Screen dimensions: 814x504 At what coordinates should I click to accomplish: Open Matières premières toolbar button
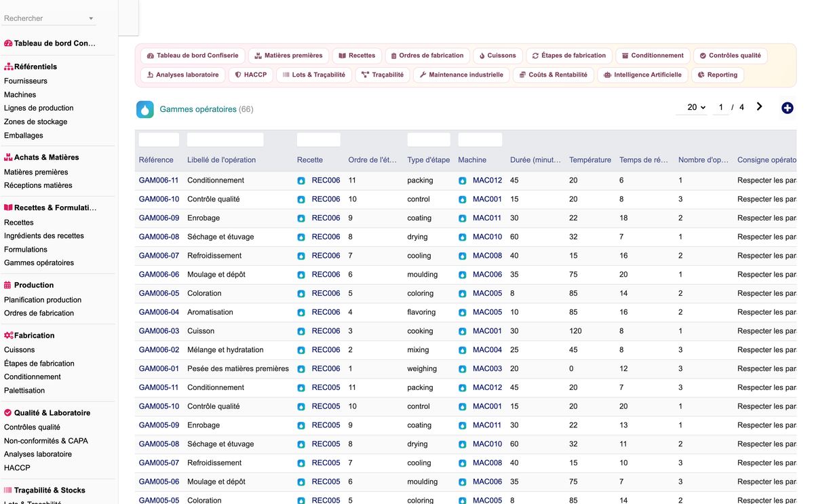[289, 56]
